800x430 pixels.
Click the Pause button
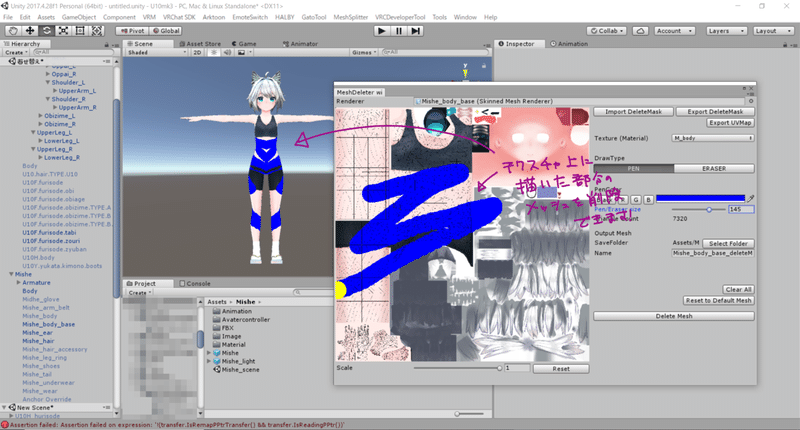click(x=398, y=31)
